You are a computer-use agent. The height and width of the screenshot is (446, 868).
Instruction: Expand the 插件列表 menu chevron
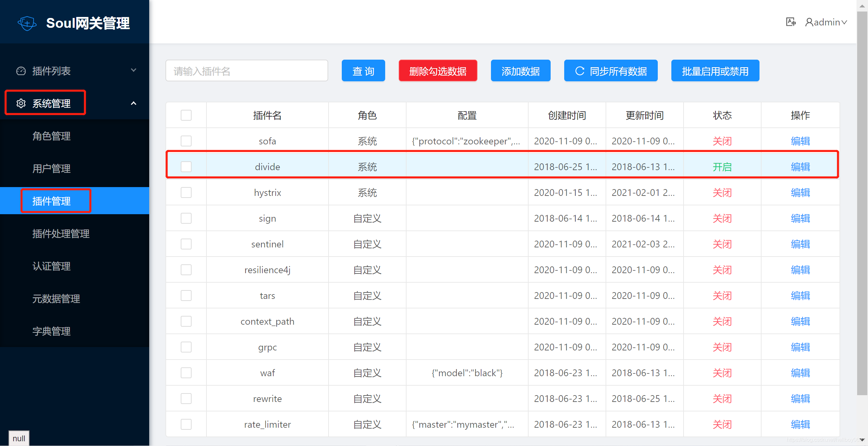pyautogui.click(x=134, y=70)
